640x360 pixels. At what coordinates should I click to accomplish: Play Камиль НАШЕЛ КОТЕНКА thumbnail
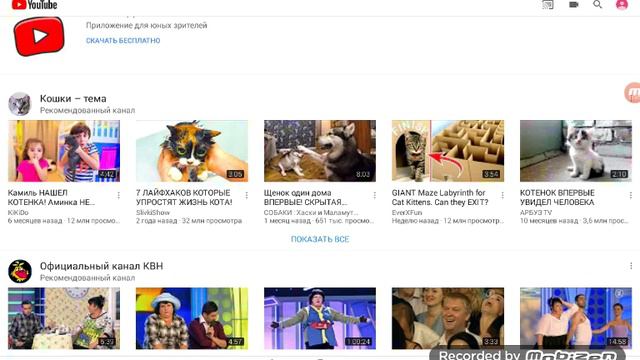[64, 151]
